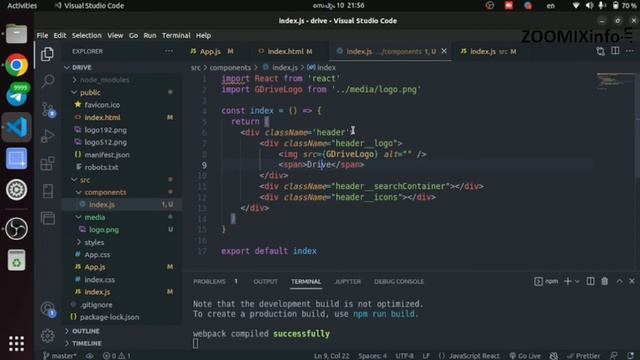Switch to the DEBUG CONSOLE tab

pos(399,282)
